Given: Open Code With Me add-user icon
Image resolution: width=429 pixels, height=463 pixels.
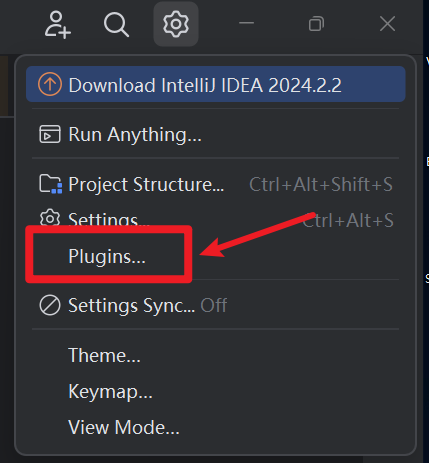Looking at the screenshot, I should point(58,24).
